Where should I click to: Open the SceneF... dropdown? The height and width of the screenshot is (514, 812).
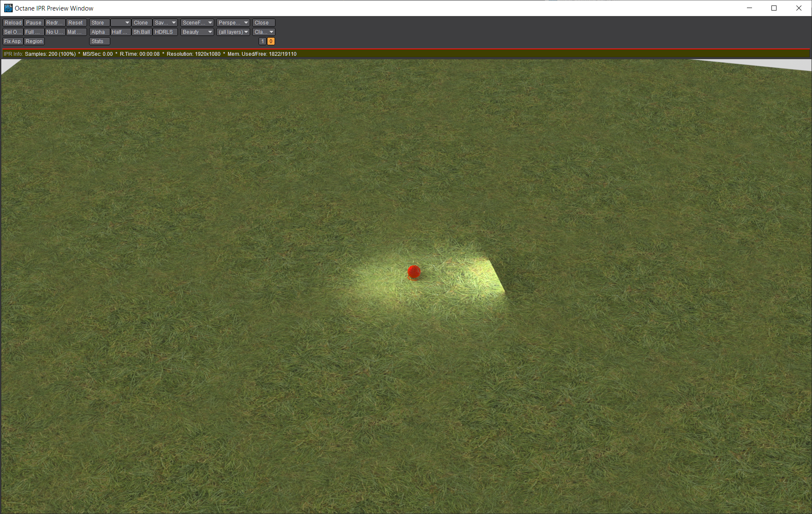(197, 23)
